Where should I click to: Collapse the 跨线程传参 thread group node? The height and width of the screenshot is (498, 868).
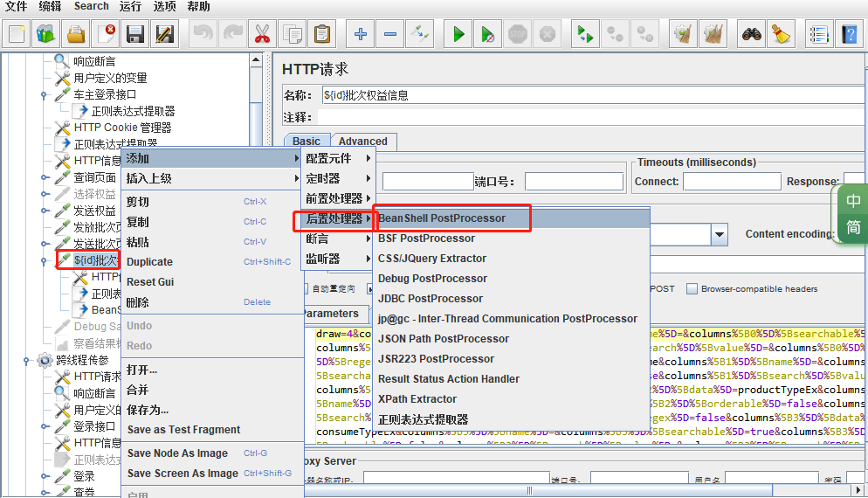tap(26, 361)
